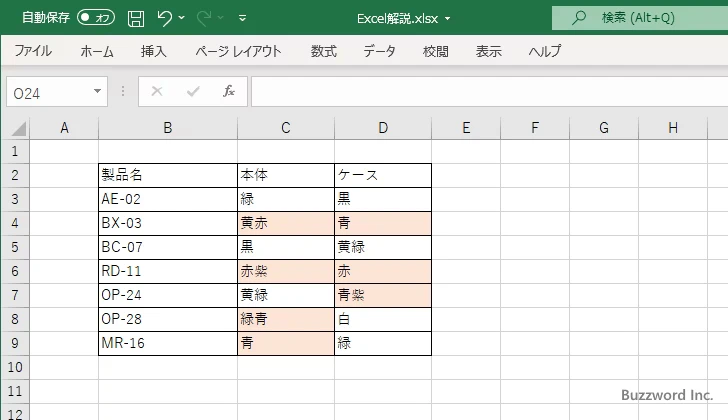Click the 検索 (Alt+Q) search box
This screenshot has height=420, width=728.
pos(640,18)
